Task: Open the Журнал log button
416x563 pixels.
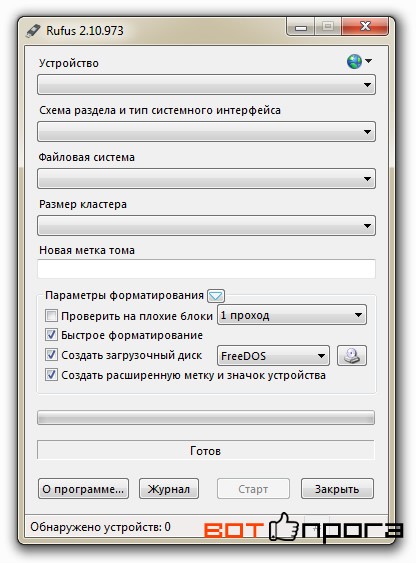Action: (169, 489)
